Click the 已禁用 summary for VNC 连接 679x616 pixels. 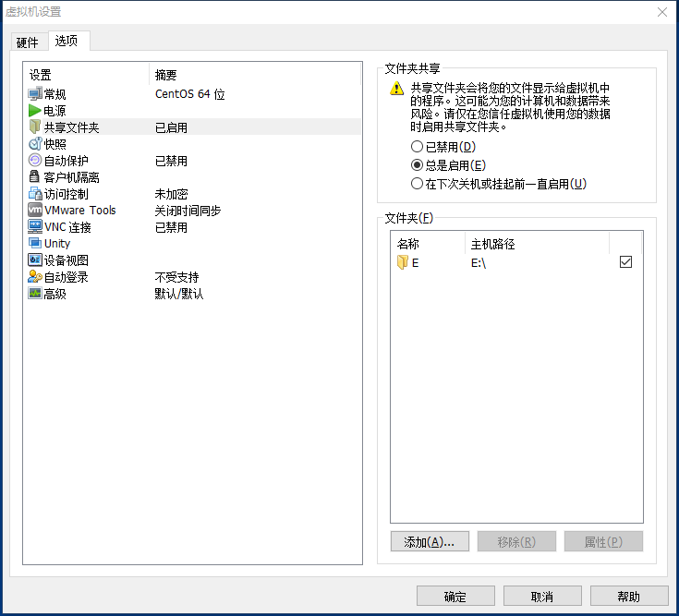pyautogui.click(x=172, y=227)
